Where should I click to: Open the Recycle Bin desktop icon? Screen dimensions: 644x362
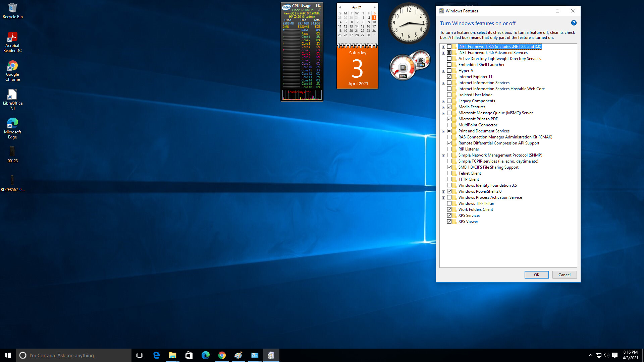[x=12, y=10]
